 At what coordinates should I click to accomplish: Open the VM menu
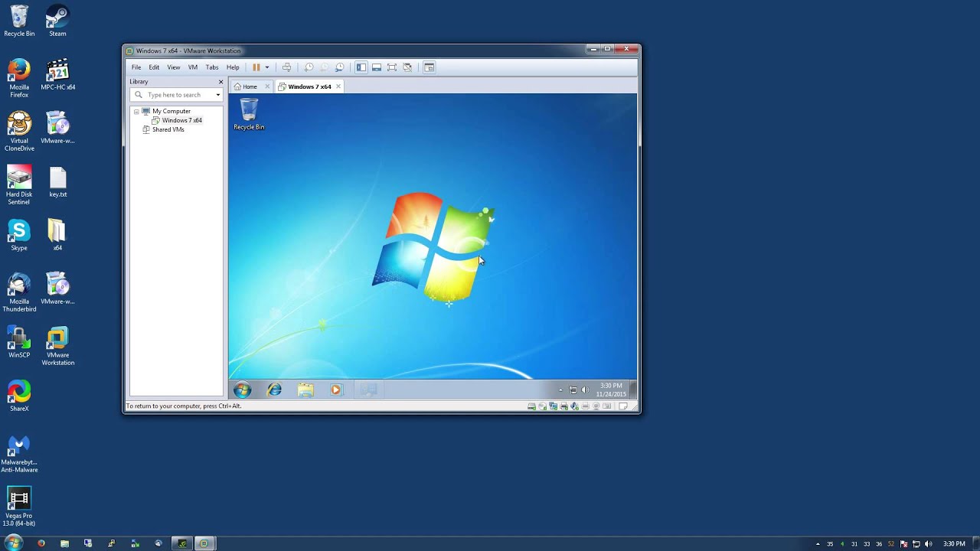pos(193,67)
